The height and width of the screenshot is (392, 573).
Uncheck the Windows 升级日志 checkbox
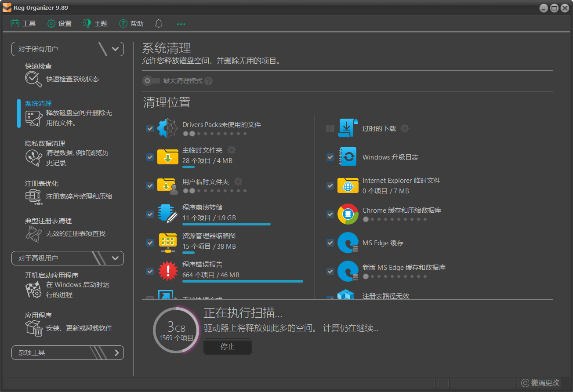[330, 157]
